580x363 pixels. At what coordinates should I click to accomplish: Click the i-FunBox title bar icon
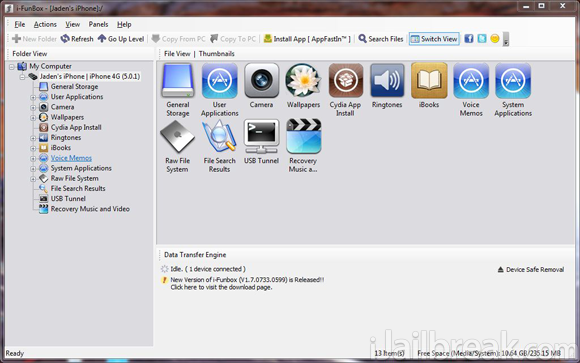[9, 8]
